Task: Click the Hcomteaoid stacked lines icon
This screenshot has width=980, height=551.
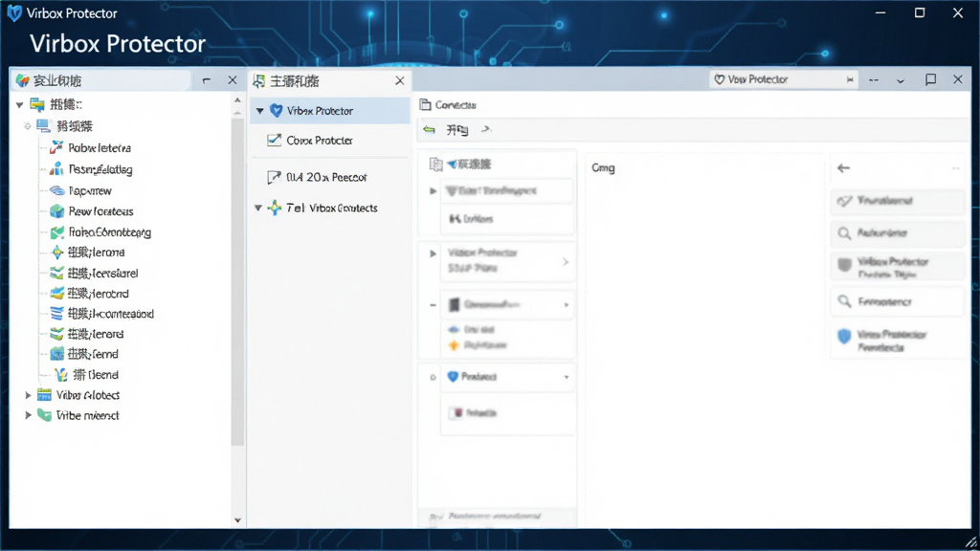Action: [56, 313]
